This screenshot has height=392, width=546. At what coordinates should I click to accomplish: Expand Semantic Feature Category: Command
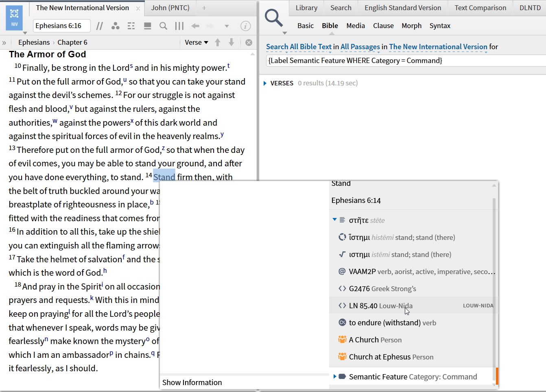335,377
